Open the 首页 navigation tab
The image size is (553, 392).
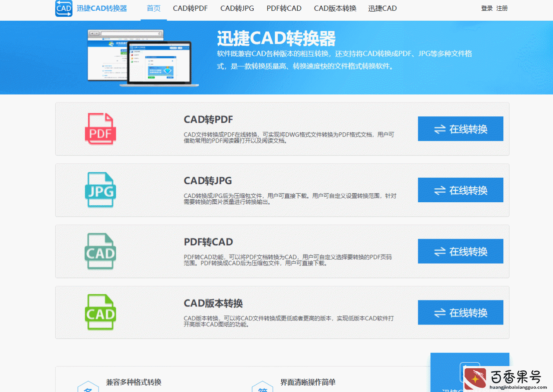(154, 8)
